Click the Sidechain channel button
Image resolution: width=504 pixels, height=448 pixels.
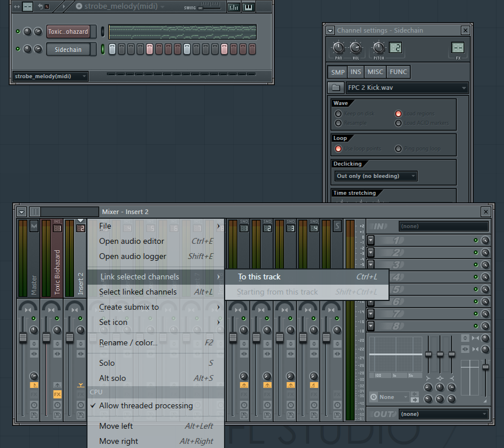point(68,50)
